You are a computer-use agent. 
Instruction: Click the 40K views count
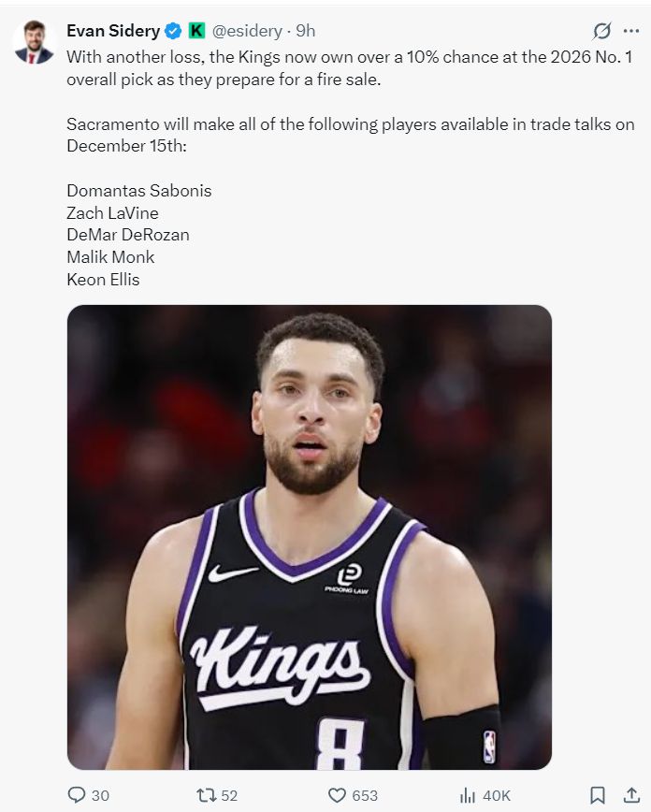click(497, 795)
